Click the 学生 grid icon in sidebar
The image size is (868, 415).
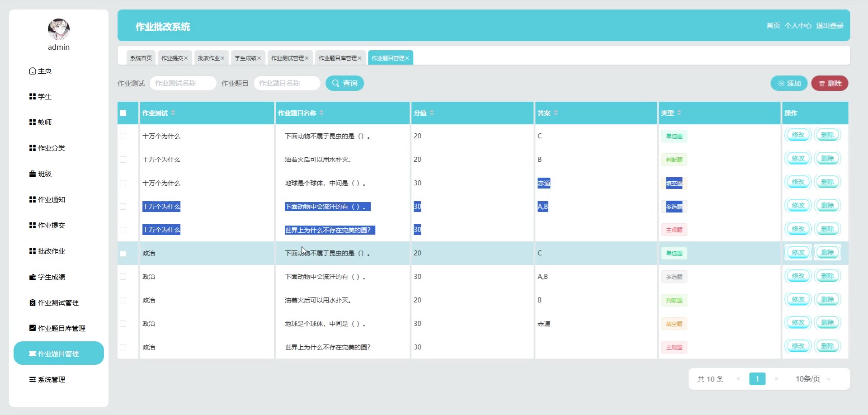click(x=33, y=97)
